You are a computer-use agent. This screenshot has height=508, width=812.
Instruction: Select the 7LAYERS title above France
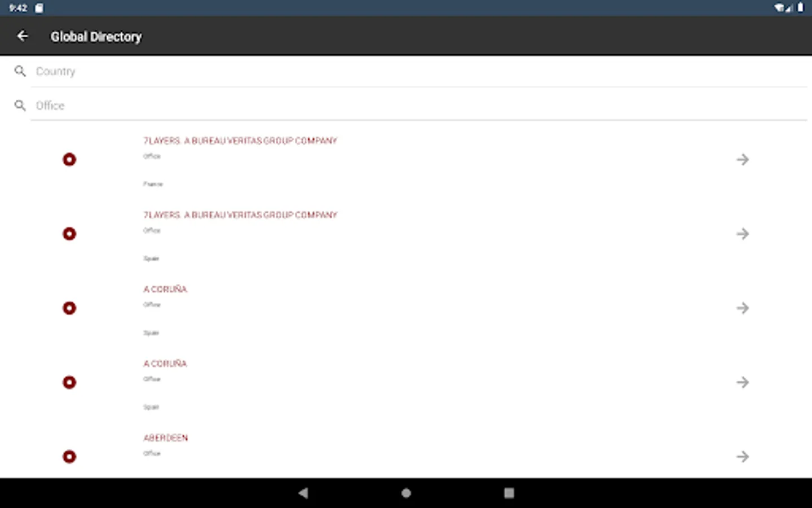point(240,141)
